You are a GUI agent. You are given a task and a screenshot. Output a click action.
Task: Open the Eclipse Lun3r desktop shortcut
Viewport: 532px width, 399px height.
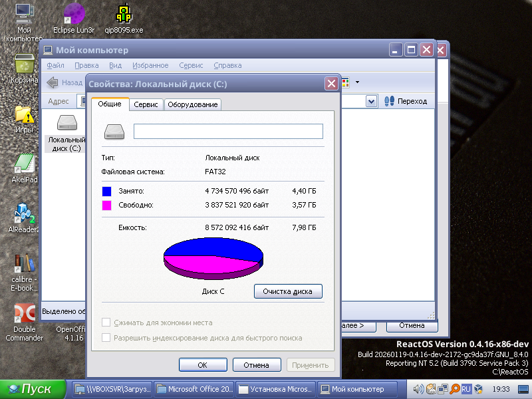(x=74, y=19)
